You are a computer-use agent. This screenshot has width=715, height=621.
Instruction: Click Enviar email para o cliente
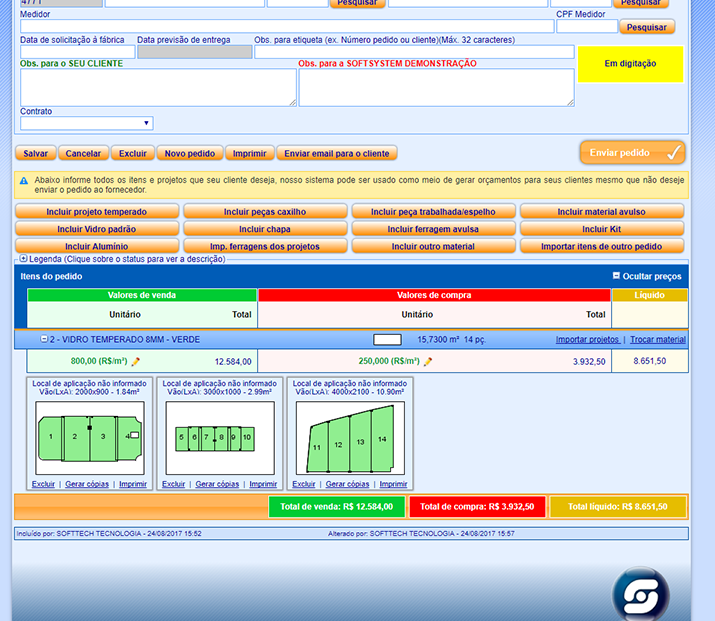coord(336,154)
